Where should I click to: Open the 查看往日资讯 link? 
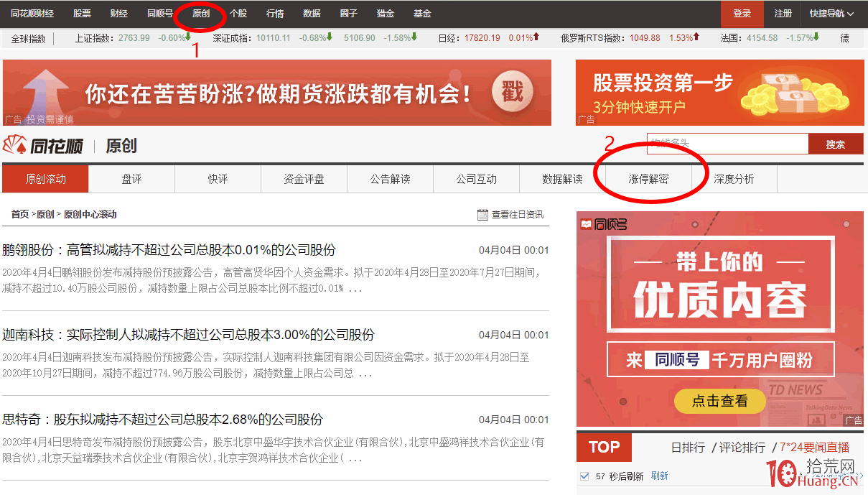[x=518, y=215]
